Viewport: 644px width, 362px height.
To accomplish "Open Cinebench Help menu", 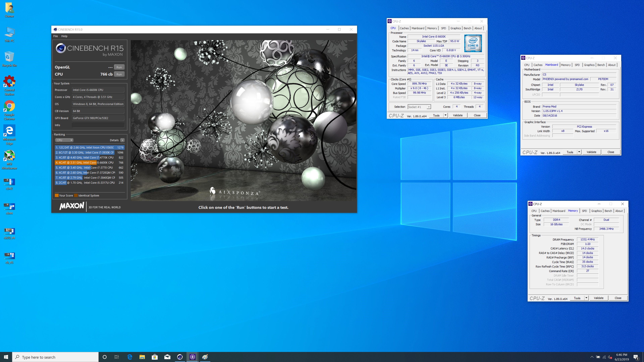I will click(64, 36).
